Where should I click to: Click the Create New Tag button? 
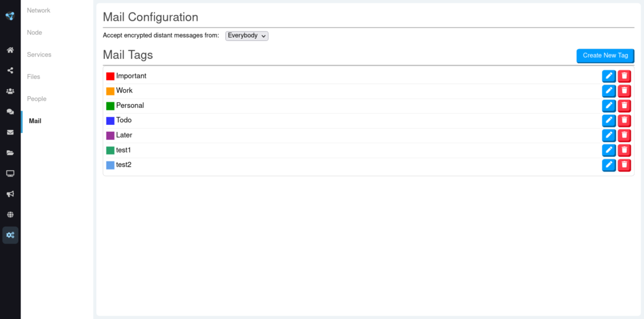tap(606, 56)
